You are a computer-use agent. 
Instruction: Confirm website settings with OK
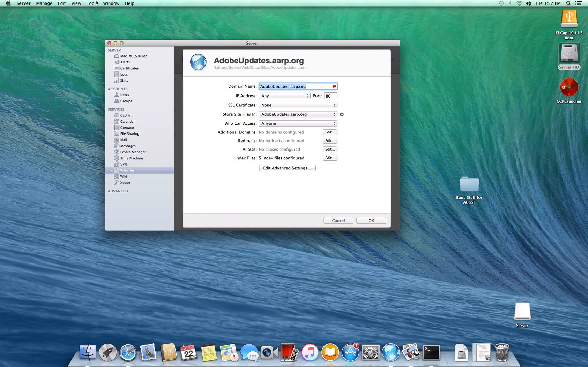pos(371,221)
